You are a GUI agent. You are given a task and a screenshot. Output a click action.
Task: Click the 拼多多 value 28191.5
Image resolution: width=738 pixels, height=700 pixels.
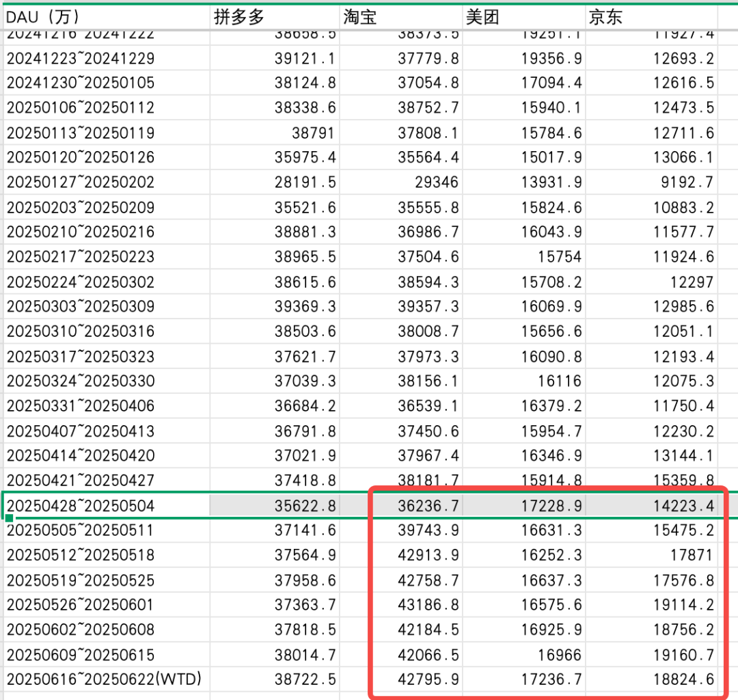point(275,183)
